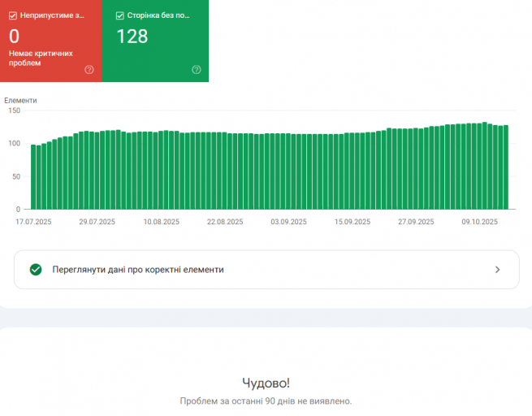Viewport: 532px width, 416px height.
Task: Click the 50 axis value
Action: pyautogui.click(x=16, y=176)
